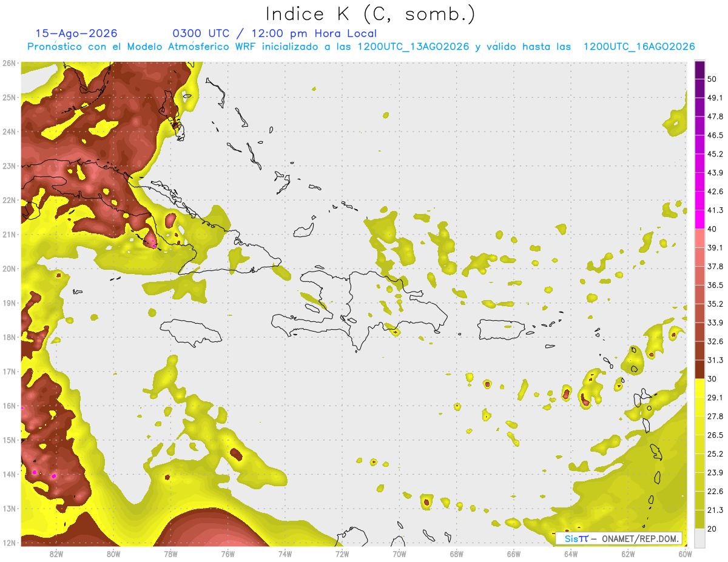Click the color bar value "41.3"
728x562 pixels.
tap(715, 210)
